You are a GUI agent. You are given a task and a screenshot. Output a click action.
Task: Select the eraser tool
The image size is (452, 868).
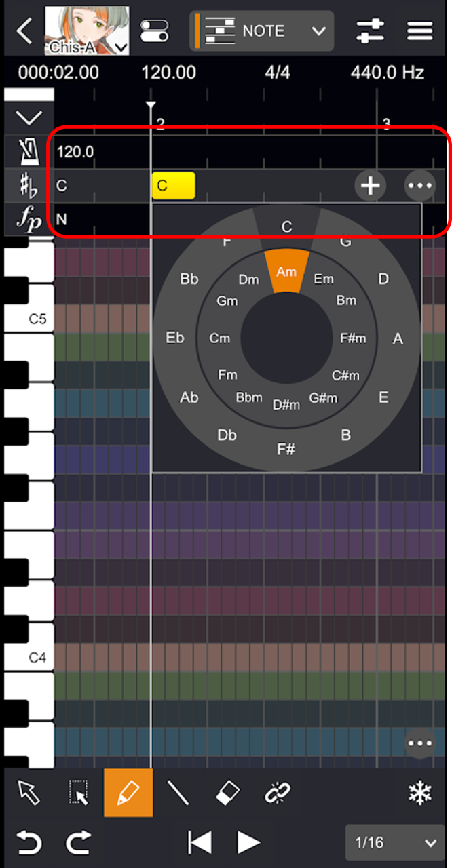(227, 792)
